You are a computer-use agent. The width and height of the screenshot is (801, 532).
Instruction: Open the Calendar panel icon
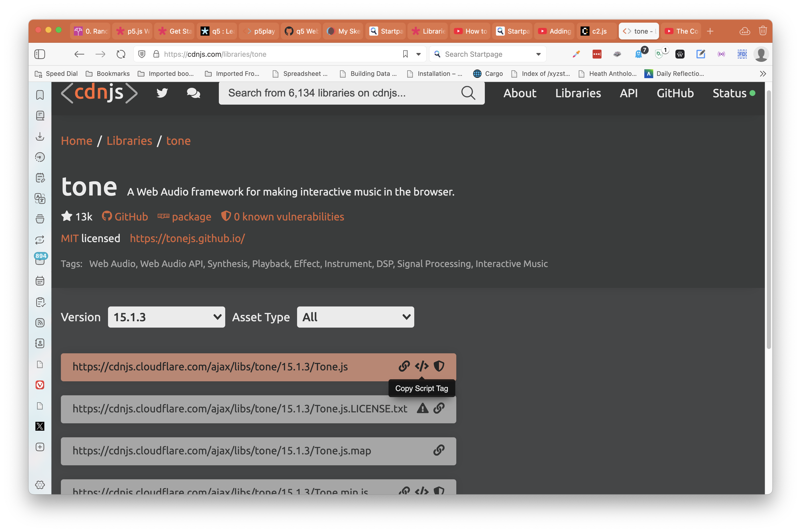click(40, 281)
